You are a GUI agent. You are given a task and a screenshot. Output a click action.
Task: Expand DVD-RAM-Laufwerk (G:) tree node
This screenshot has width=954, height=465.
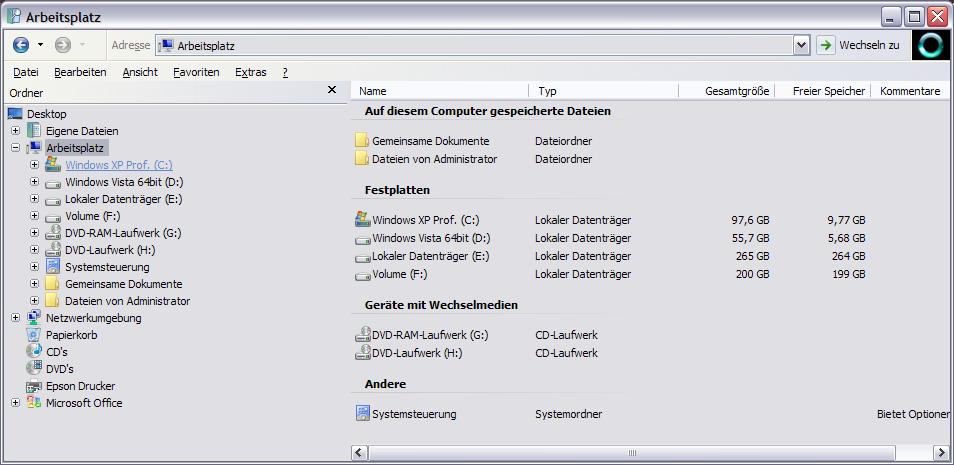coord(34,233)
